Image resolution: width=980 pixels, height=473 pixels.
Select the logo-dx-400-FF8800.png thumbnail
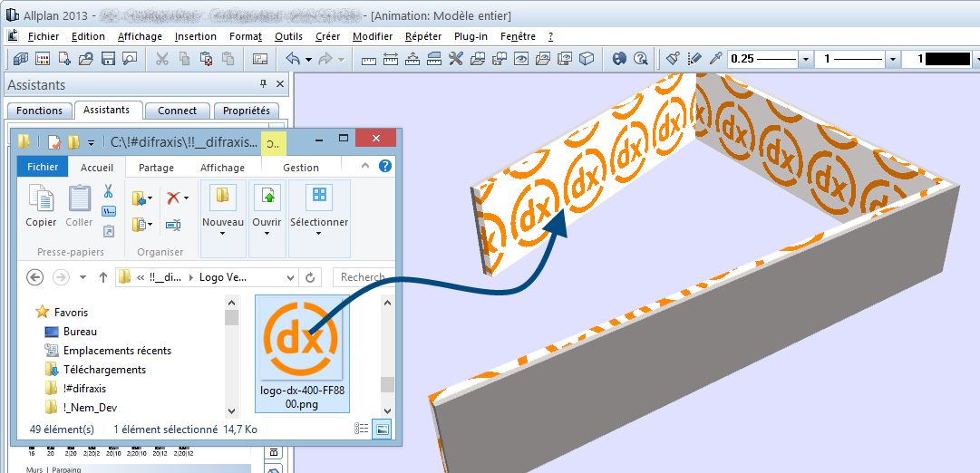302,353
